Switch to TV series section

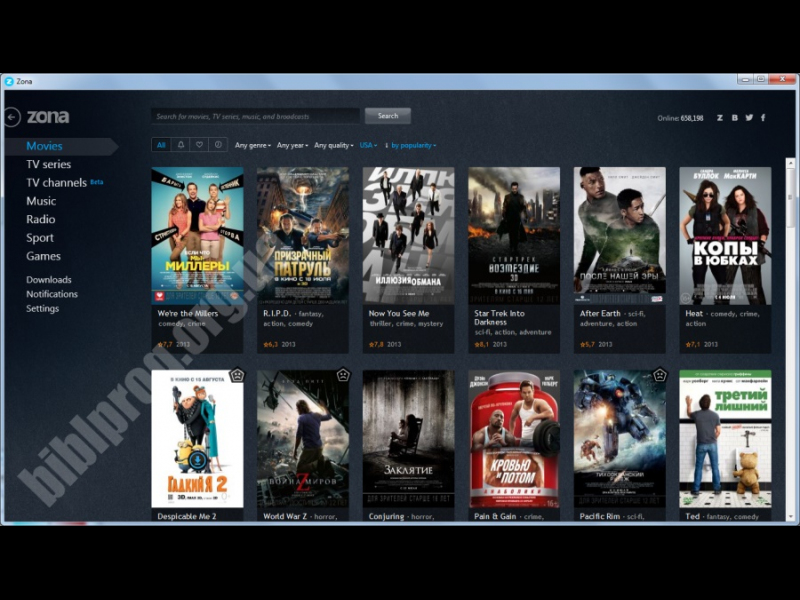point(48,164)
